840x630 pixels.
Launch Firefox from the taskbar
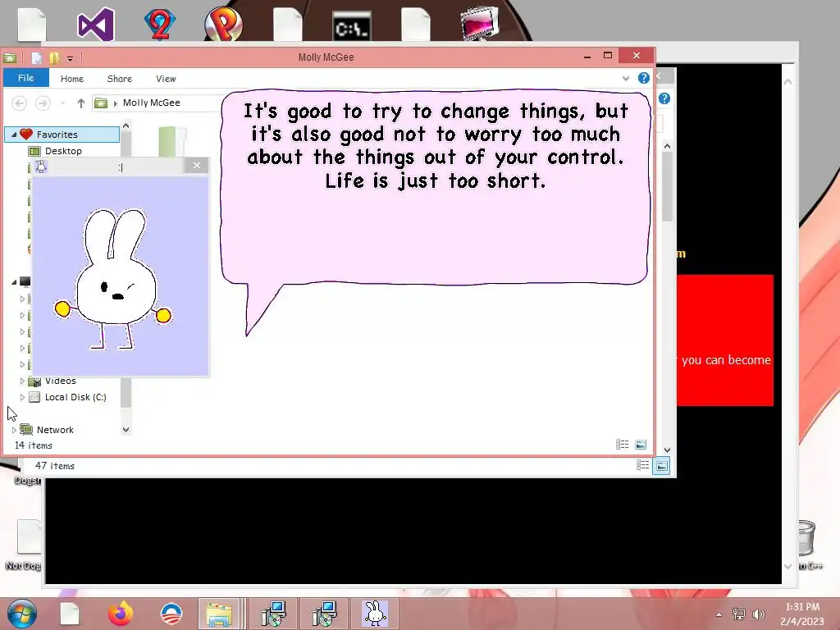click(x=121, y=614)
